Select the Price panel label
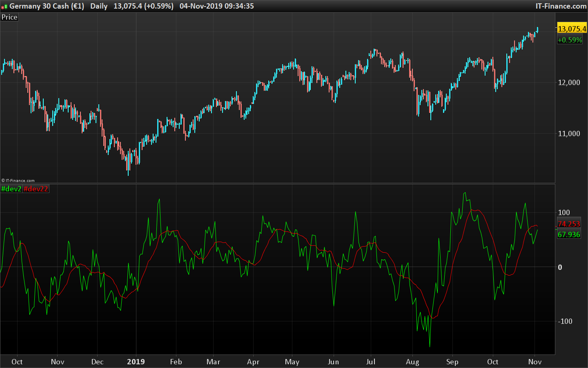Image resolution: width=588 pixels, height=368 pixels. 9,17
